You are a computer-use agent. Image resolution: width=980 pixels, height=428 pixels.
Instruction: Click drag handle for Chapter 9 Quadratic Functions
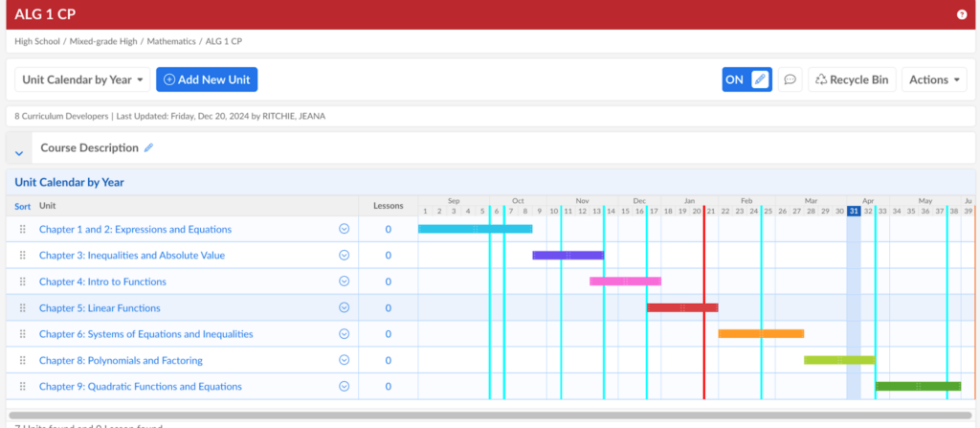[23, 387]
